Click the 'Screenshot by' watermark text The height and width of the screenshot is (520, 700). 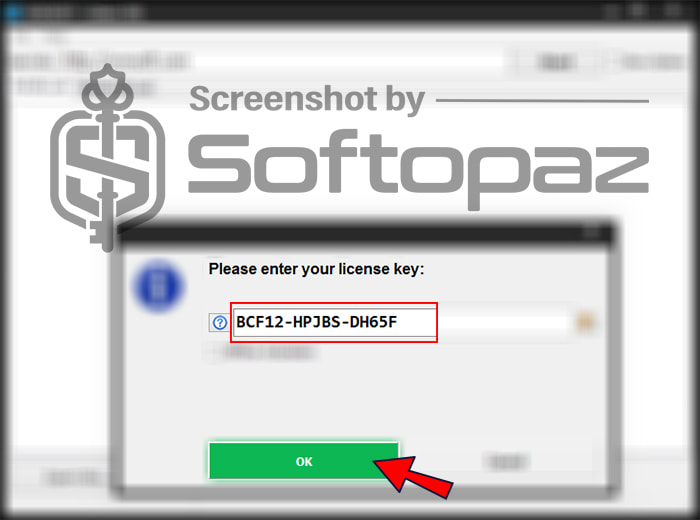pos(307,99)
